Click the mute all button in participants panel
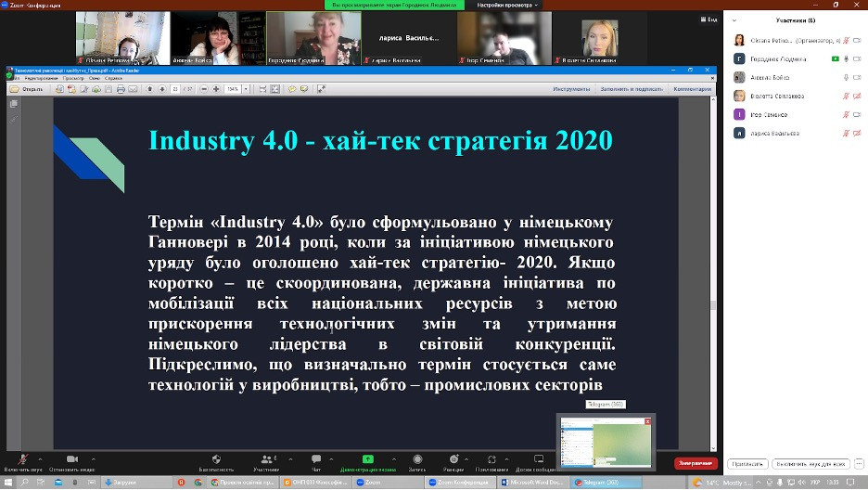The height and width of the screenshot is (490, 868). pos(811,464)
